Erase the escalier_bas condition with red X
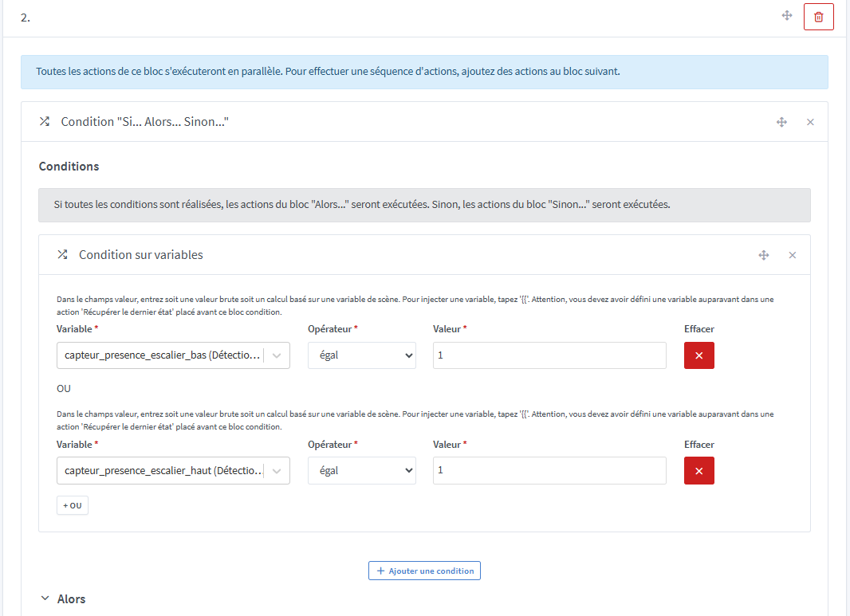Screen dimensions: 850x616 point(698,355)
